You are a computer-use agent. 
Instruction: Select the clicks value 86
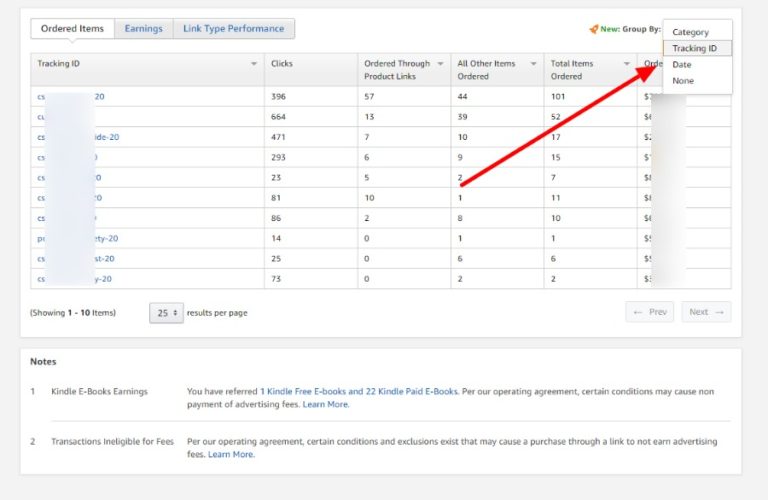(x=276, y=218)
